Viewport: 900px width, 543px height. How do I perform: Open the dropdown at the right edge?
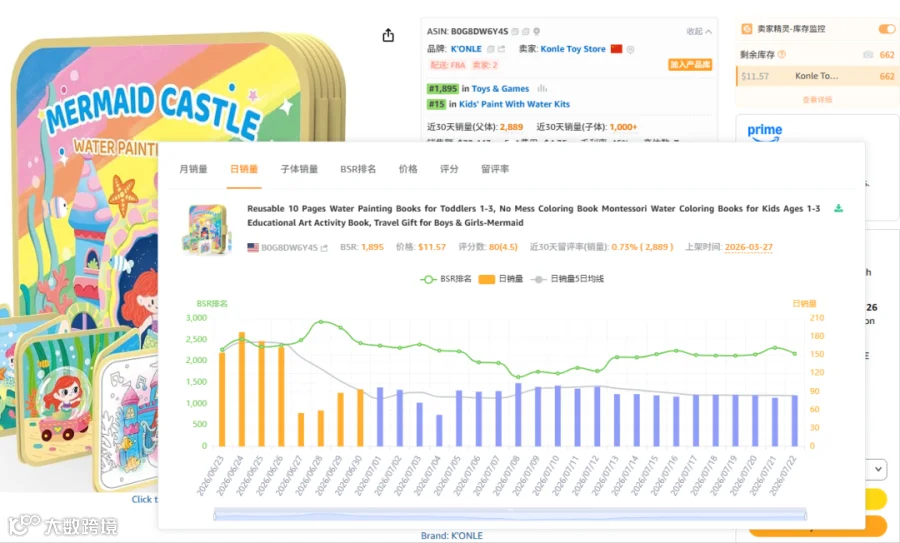878,470
